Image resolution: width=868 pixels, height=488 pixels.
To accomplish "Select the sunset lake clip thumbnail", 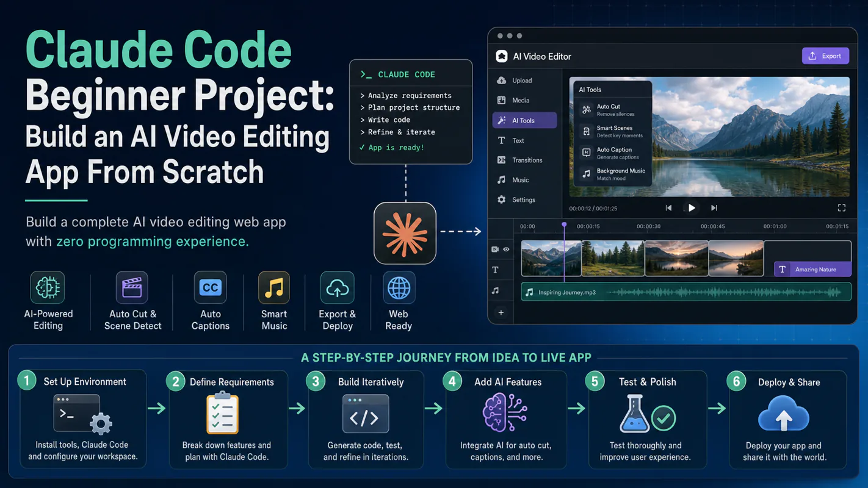I will 676,258.
